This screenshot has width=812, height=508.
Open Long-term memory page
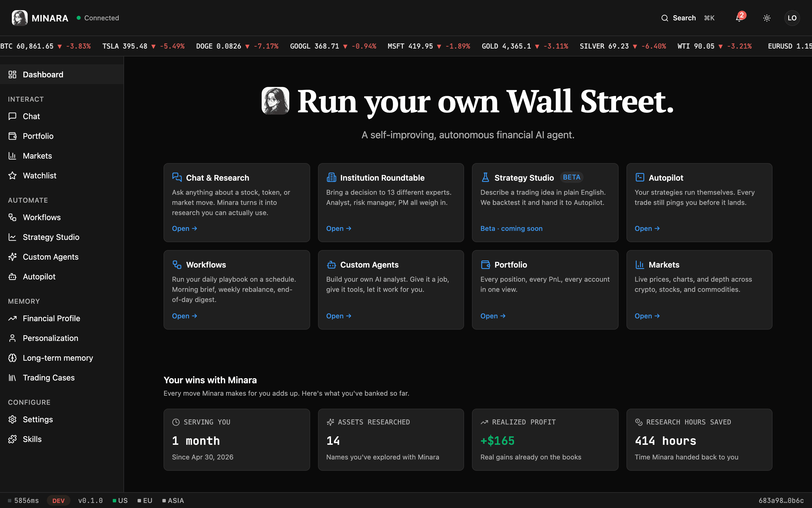point(62,358)
